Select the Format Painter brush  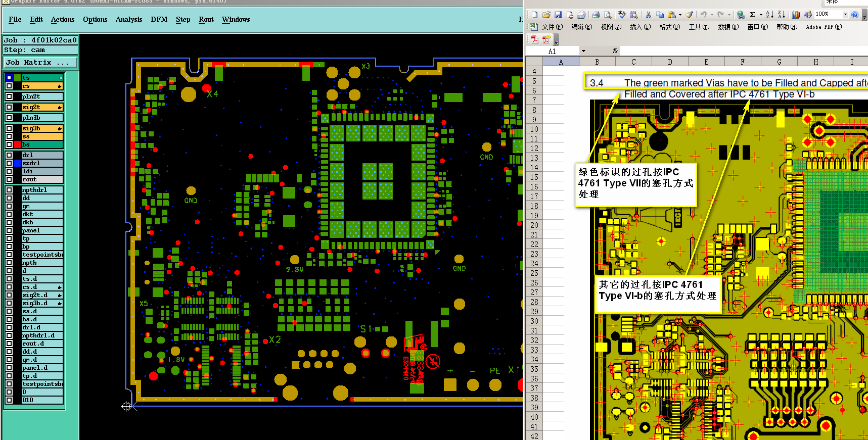click(690, 15)
